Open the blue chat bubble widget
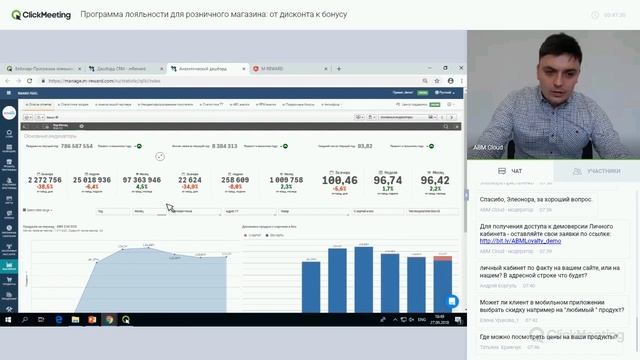The width and height of the screenshot is (640, 360). [451, 302]
